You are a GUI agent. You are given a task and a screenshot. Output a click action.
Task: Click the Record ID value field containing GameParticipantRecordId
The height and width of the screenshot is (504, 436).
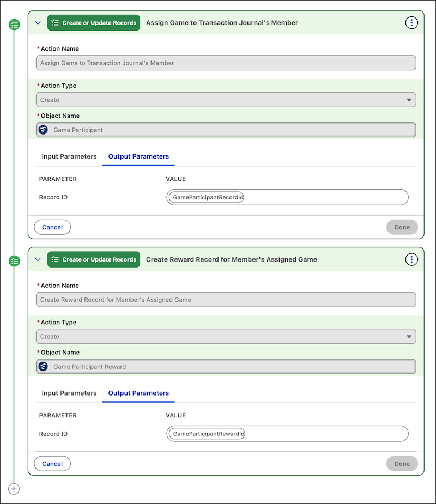[287, 197]
